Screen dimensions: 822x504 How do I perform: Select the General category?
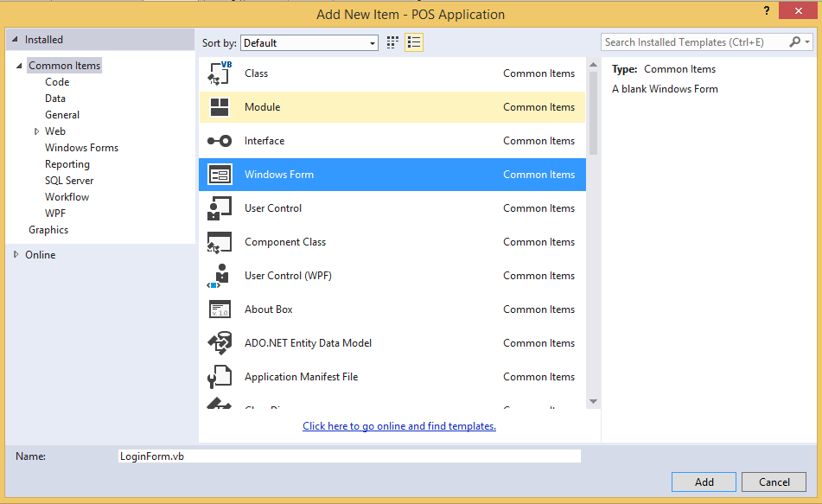pyautogui.click(x=62, y=115)
